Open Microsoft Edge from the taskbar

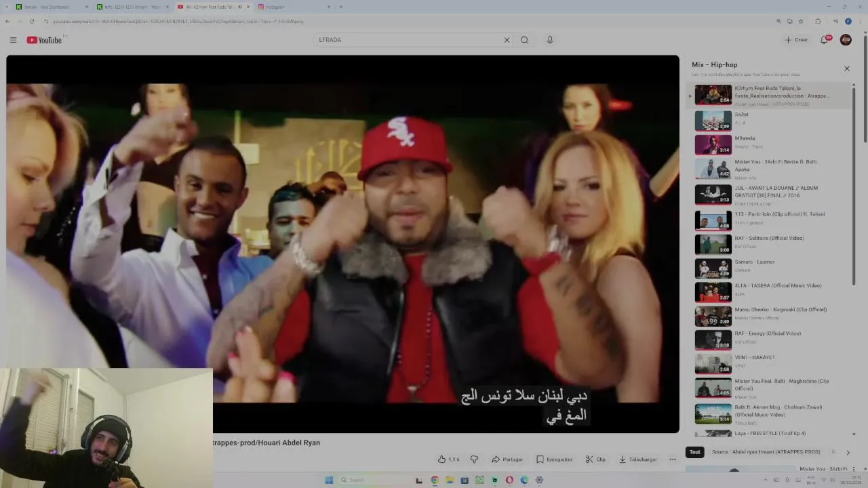[524, 480]
